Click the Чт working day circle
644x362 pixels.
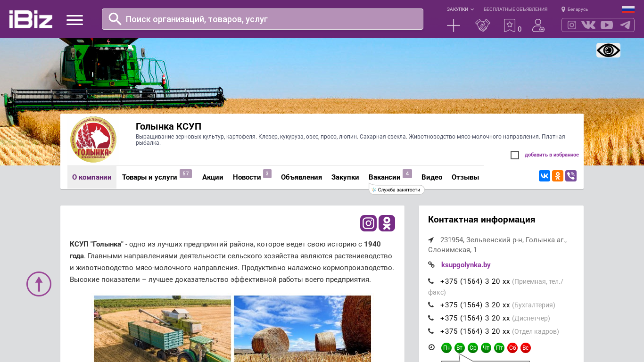(x=486, y=348)
